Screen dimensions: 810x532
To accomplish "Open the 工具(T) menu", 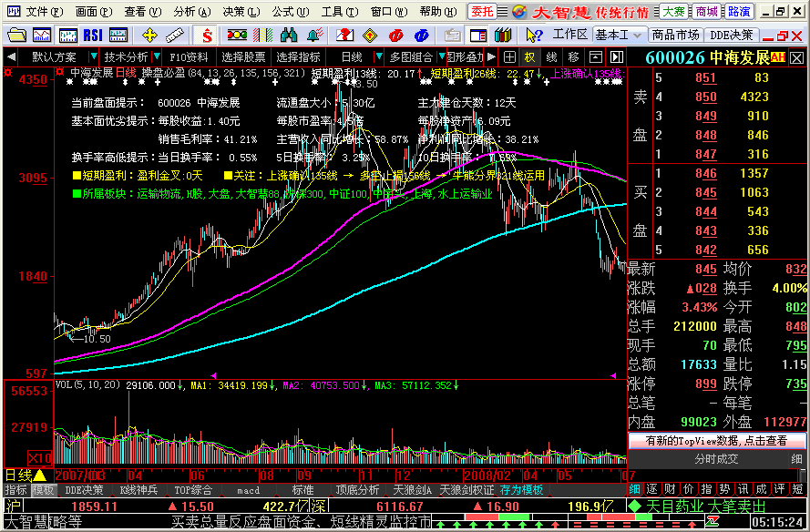I will [339, 11].
